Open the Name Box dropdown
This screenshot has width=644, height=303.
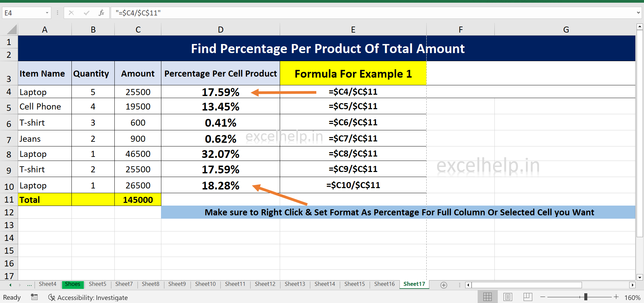47,13
